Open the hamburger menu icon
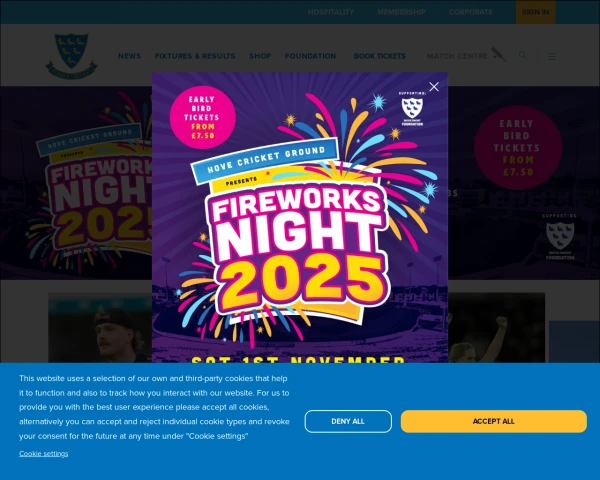 (x=552, y=57)
